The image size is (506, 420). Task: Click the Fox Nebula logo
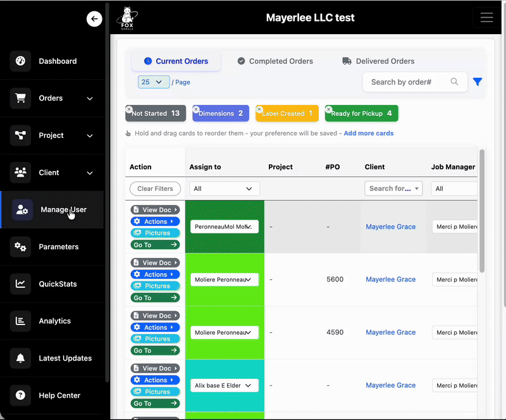click(126, 17)
